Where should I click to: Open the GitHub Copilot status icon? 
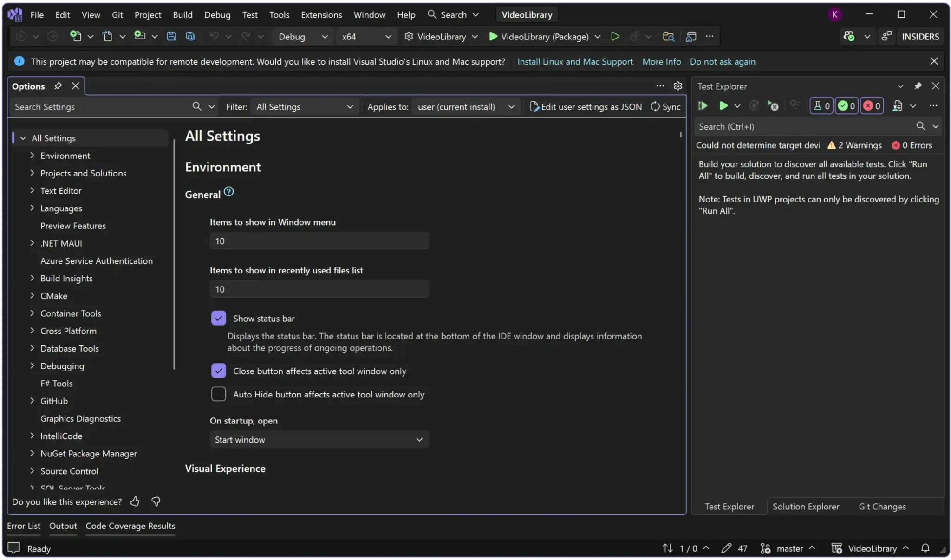pos(849,36)
